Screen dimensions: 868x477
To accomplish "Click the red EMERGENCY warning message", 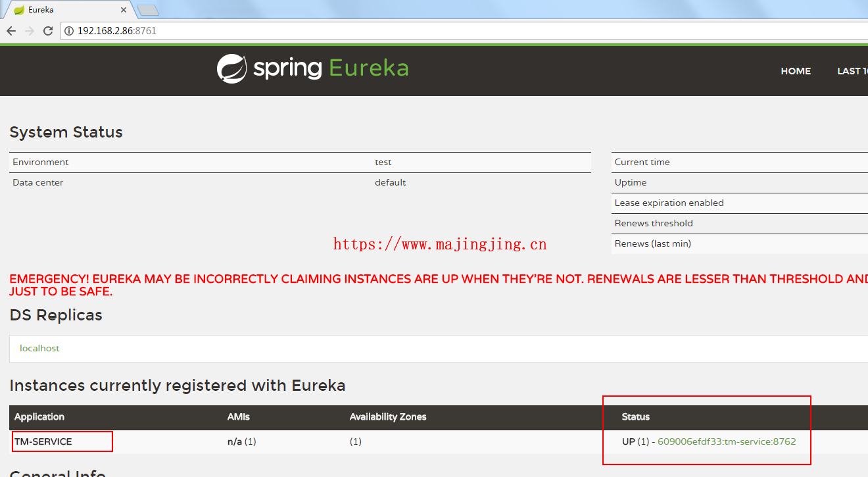I will [x=439, y=285].
